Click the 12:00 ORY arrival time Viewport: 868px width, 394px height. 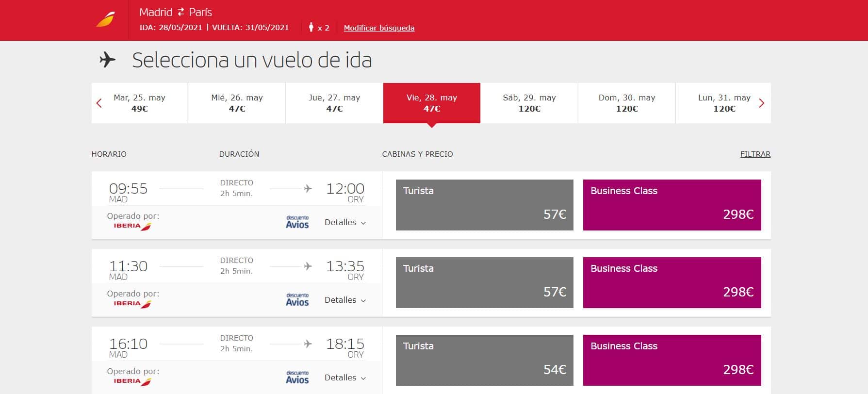[345, 192]
